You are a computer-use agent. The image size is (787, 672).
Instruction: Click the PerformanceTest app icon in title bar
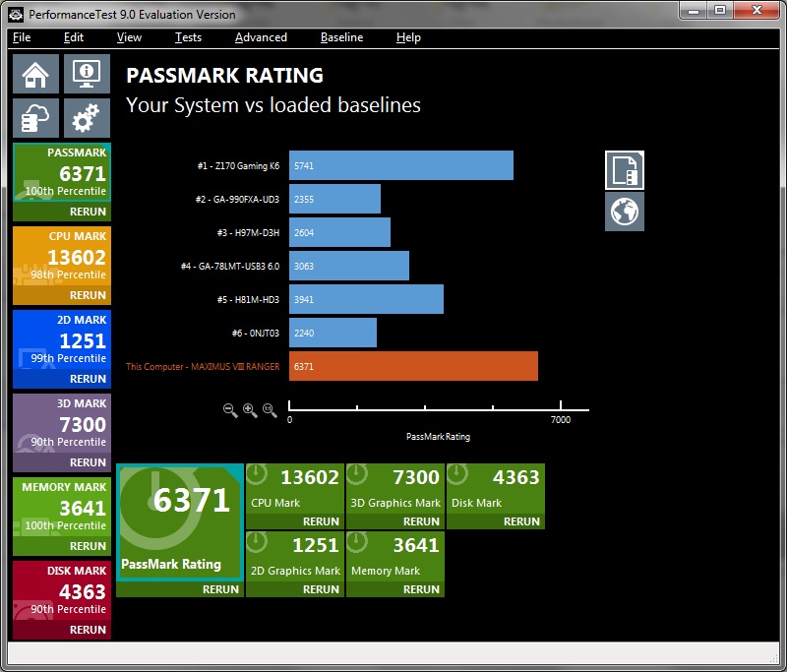(16, 15)
